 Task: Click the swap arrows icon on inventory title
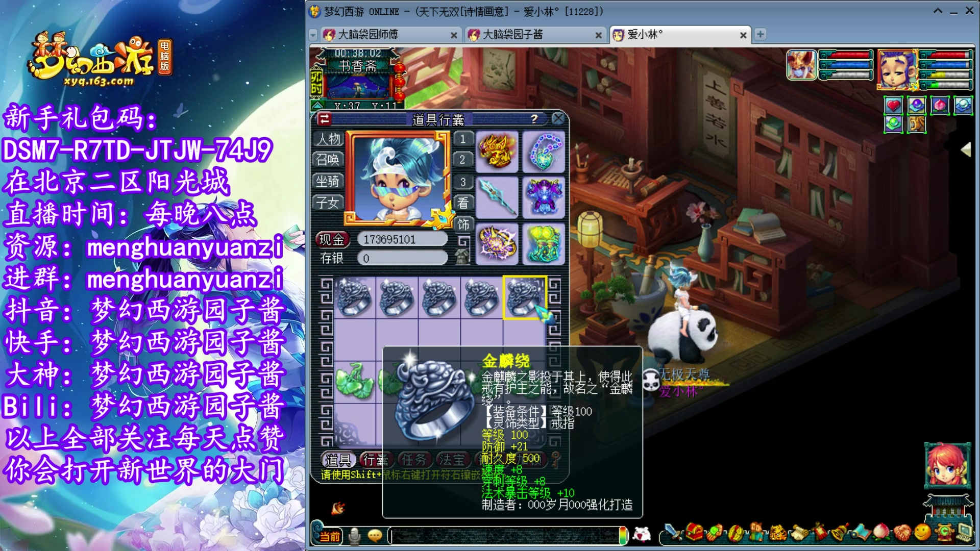325,119
